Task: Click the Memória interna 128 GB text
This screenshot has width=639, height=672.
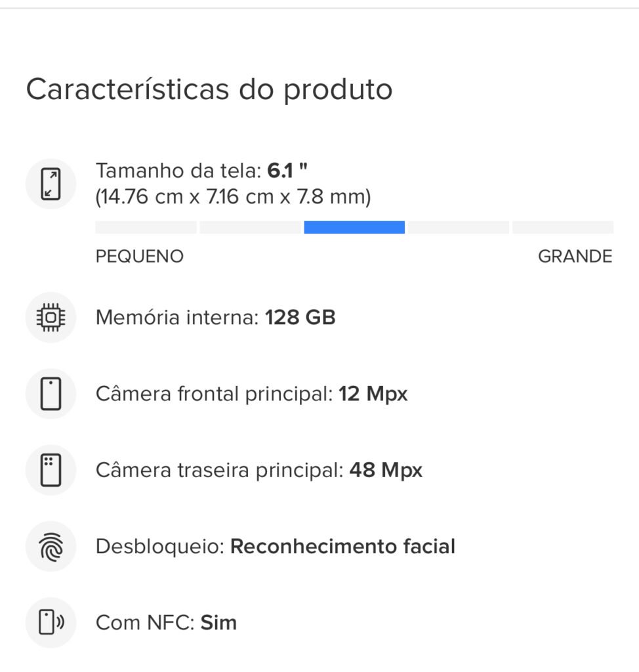Action: [x=216, y=318]
